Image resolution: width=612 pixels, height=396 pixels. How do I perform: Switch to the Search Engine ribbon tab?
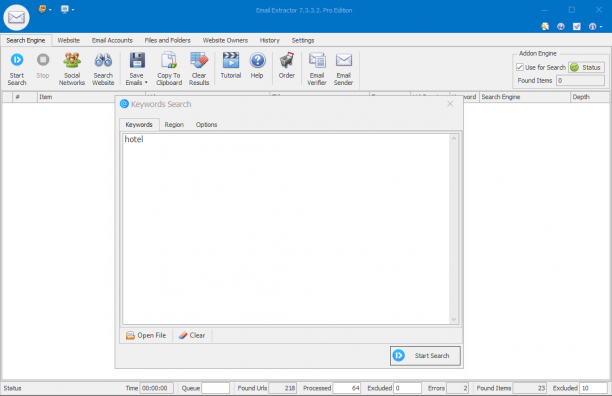tap(26, 40)
